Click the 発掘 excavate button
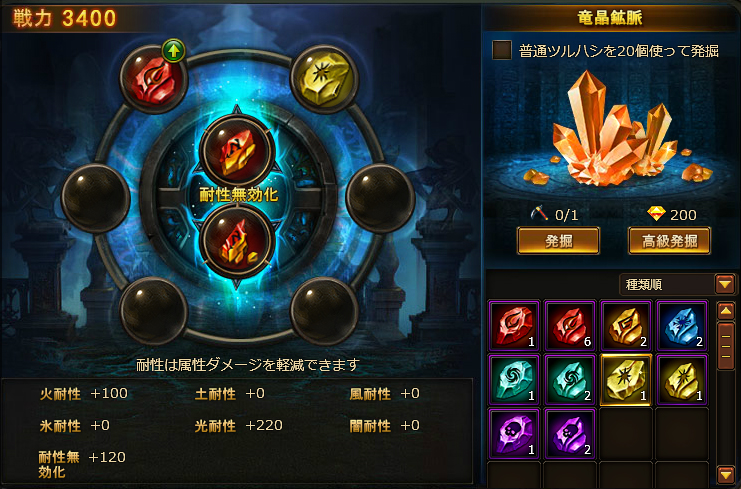The width and height of the screenshot is (741, 489). pos(559,241)
